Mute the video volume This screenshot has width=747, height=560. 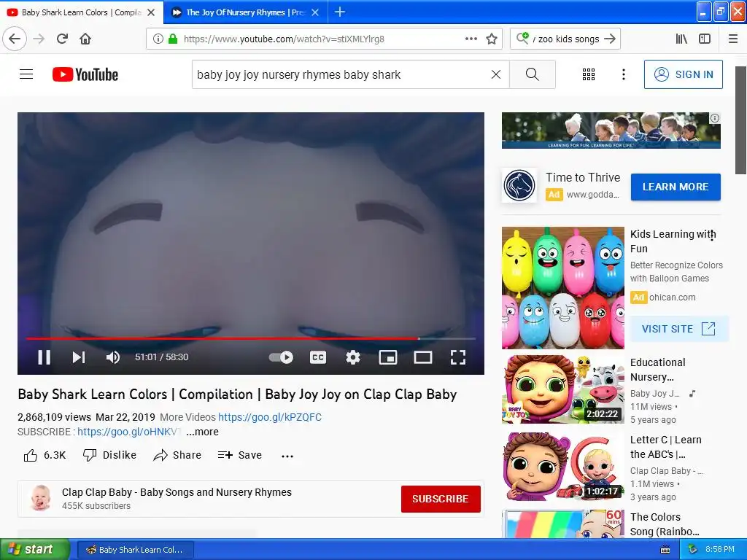click(113, 357)
